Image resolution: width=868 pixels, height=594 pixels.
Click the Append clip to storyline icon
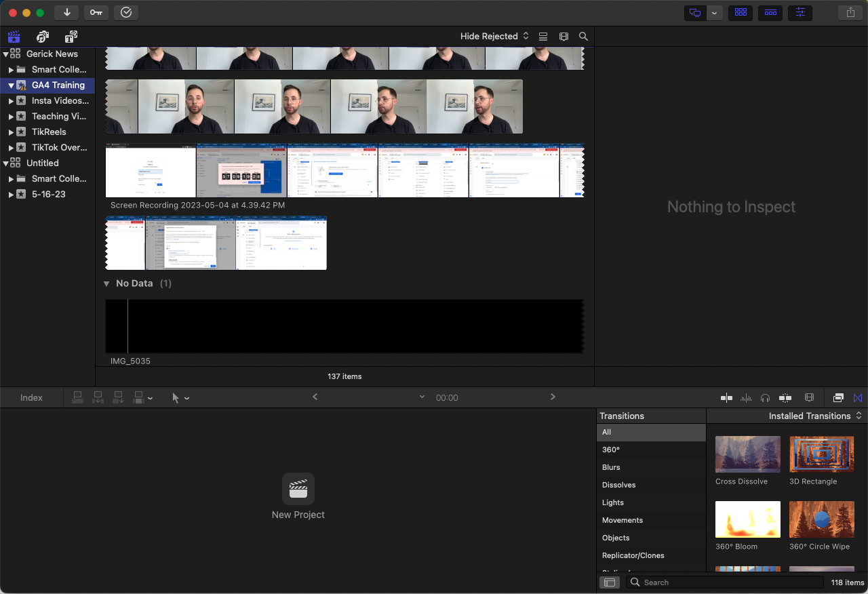[119, 398]
